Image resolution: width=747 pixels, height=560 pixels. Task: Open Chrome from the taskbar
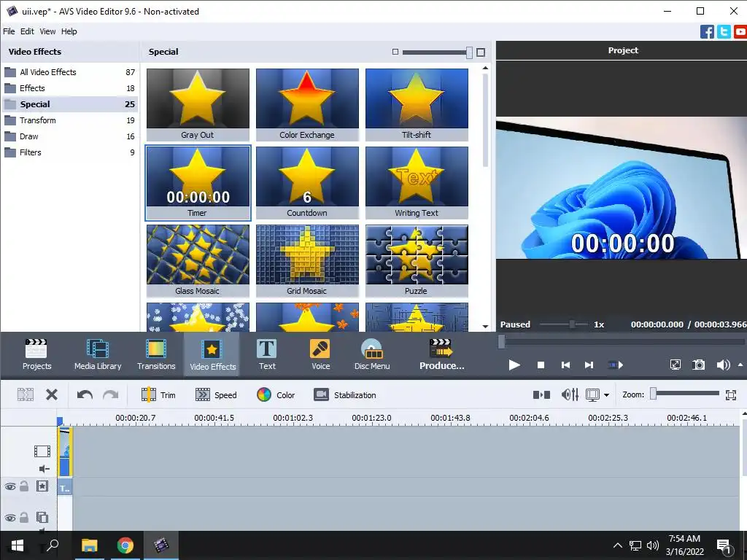pos(125,545)
